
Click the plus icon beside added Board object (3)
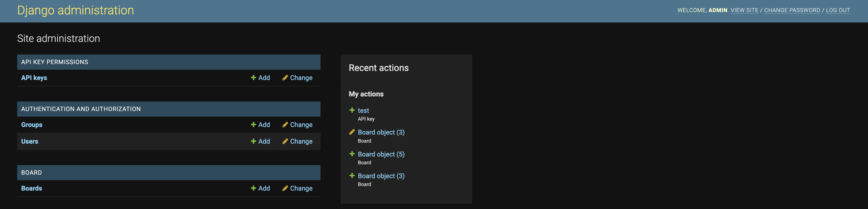click(x=352, y=175)
